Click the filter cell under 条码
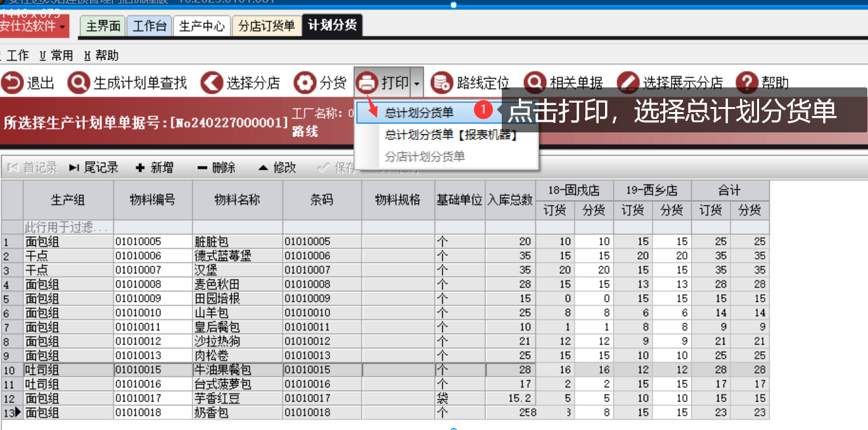 pyautogui.click(x=322, y=227)
